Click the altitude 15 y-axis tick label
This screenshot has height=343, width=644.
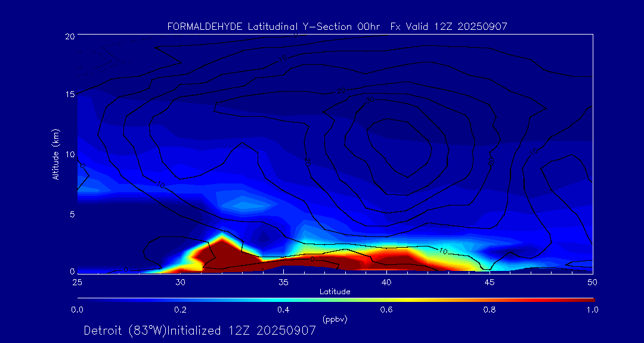[x=69, y=95]
